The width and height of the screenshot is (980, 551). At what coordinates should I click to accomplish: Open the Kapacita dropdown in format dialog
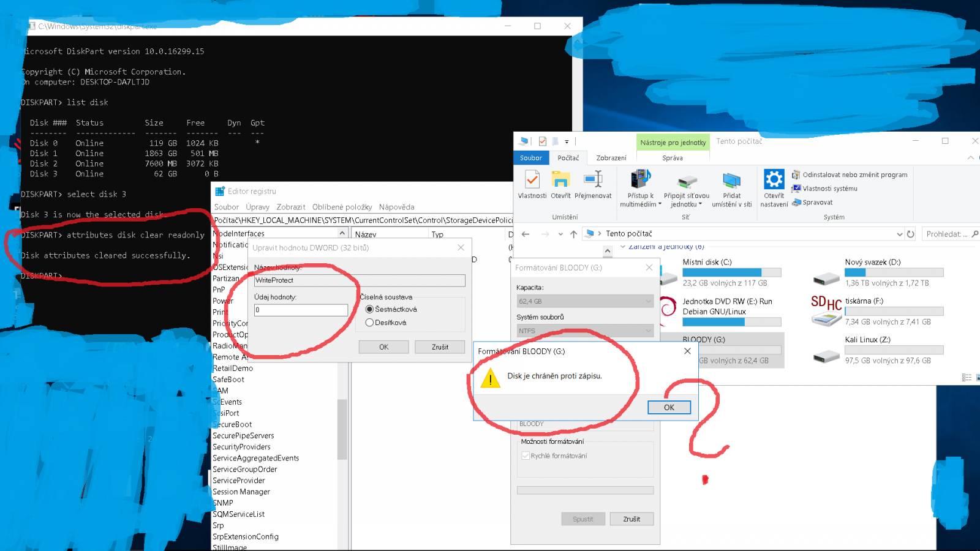[x=585, y=301]
